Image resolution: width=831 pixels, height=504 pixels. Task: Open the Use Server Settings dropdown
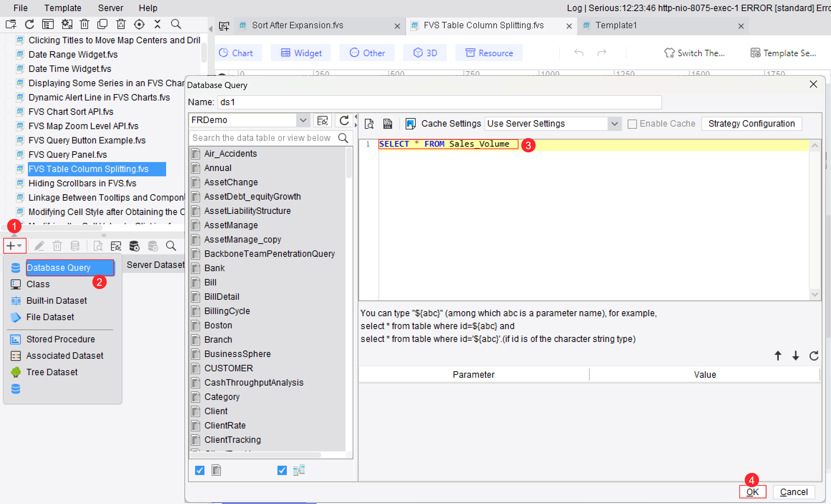tap(614, 124)
